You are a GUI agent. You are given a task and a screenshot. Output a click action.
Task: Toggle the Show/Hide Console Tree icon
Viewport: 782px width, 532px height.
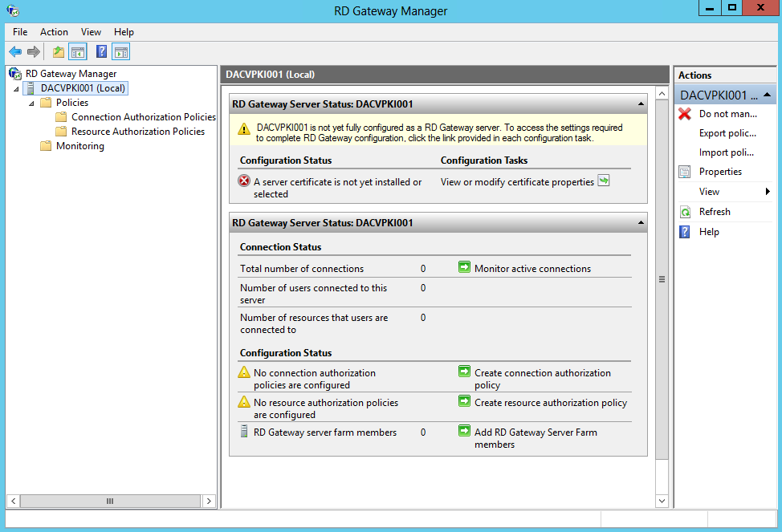78,51
